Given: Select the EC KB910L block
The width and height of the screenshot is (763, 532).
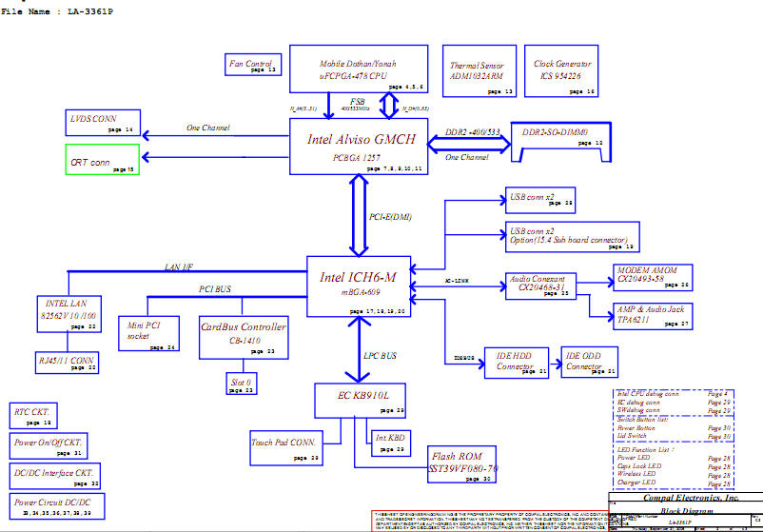Looking at the screenshot, I should pos(360,401).
